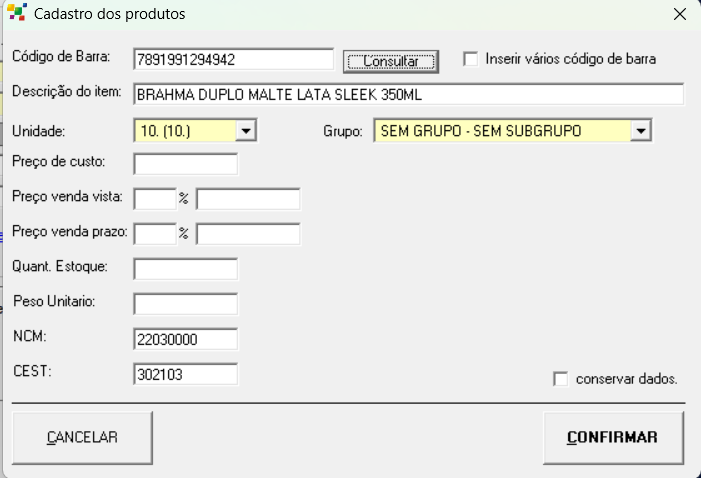This screenshot has width=701, height=478.
Task: Click the app icon in the title bar
Action: coord(16,15)
